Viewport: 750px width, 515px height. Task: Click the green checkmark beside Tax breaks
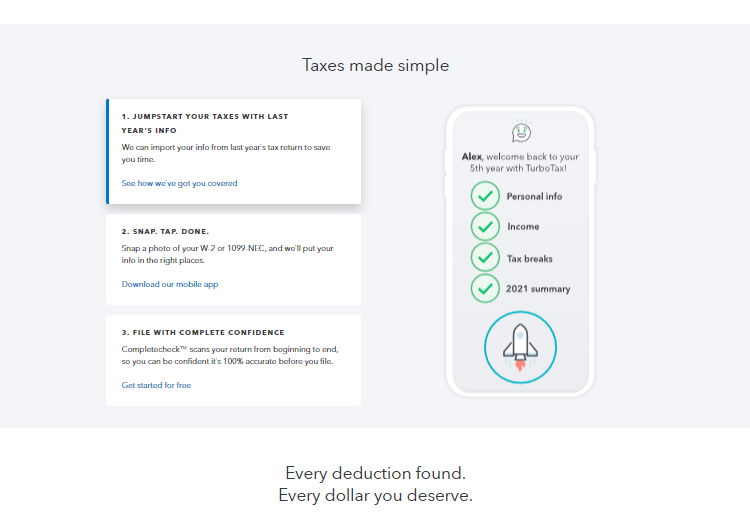(485, 258)
